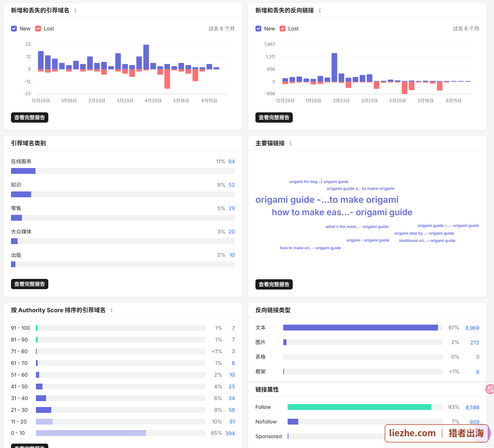The width and height of the screenshot is (494, 448).
Task: Click the 文本 backlink type progress bar
Action: coord(363,328)
